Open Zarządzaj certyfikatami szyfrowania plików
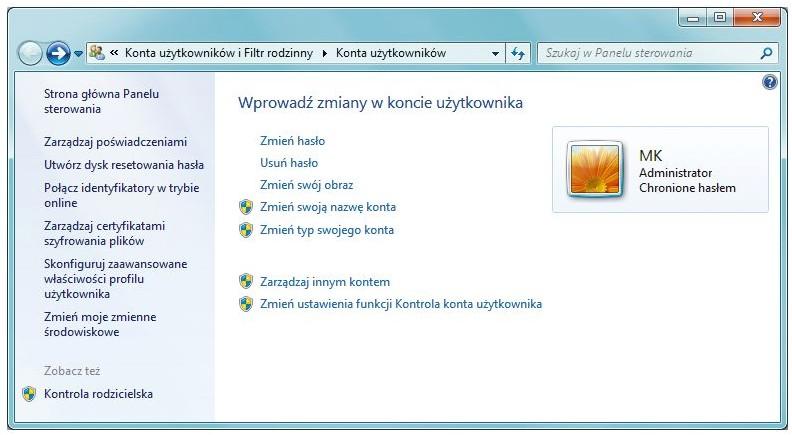 [x=105, y=233]
